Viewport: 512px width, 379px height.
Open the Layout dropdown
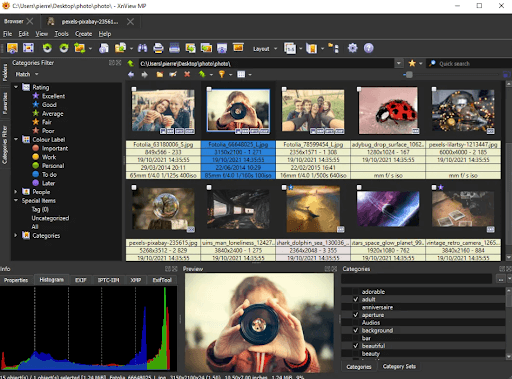(265, 49)
